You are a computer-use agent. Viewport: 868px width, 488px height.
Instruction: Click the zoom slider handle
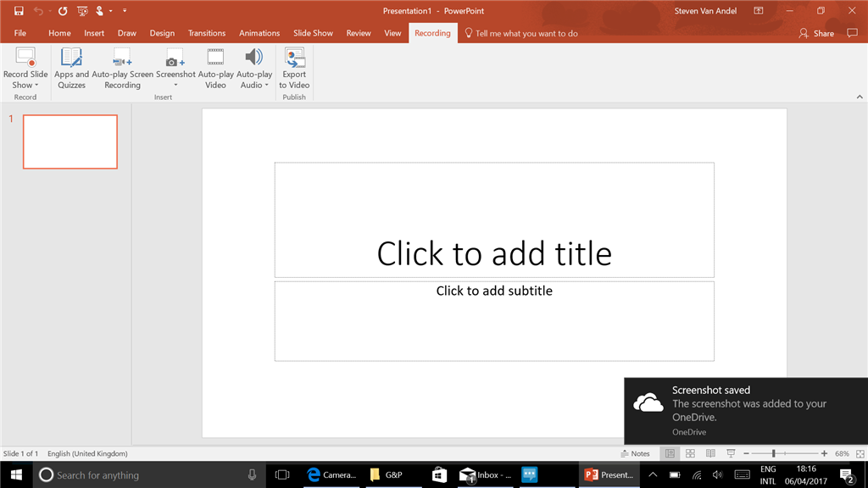click(x=773, y=454)
